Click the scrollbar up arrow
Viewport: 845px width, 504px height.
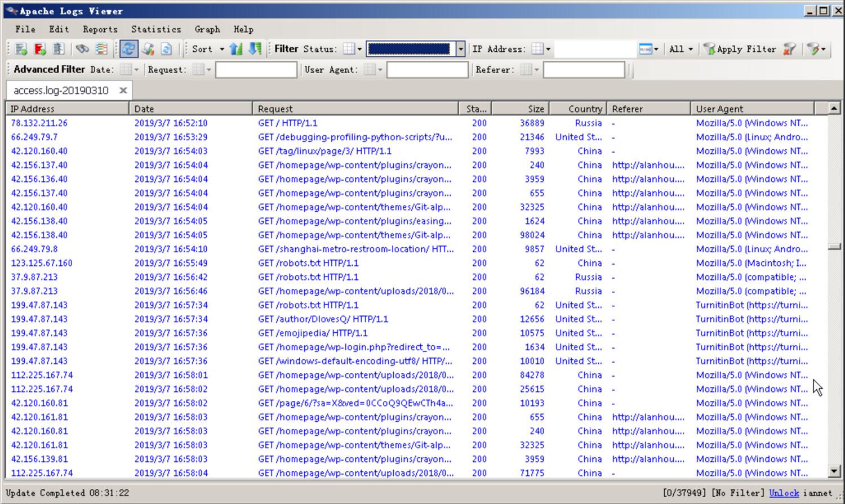pyautogui.click(x=834, y=108)
